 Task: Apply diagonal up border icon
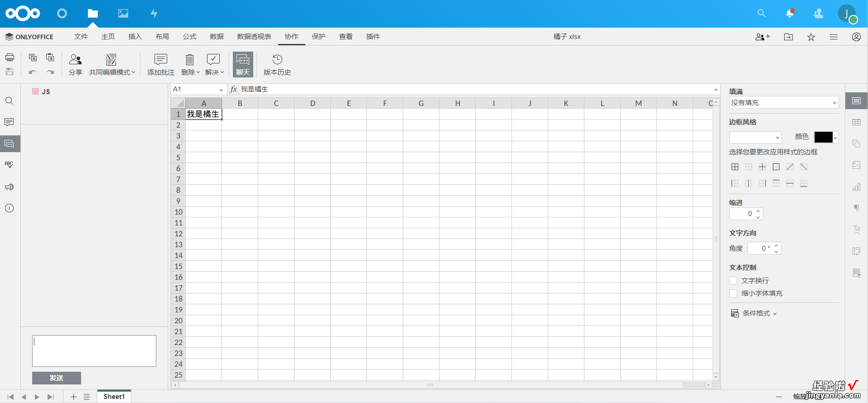coord(790,167)
